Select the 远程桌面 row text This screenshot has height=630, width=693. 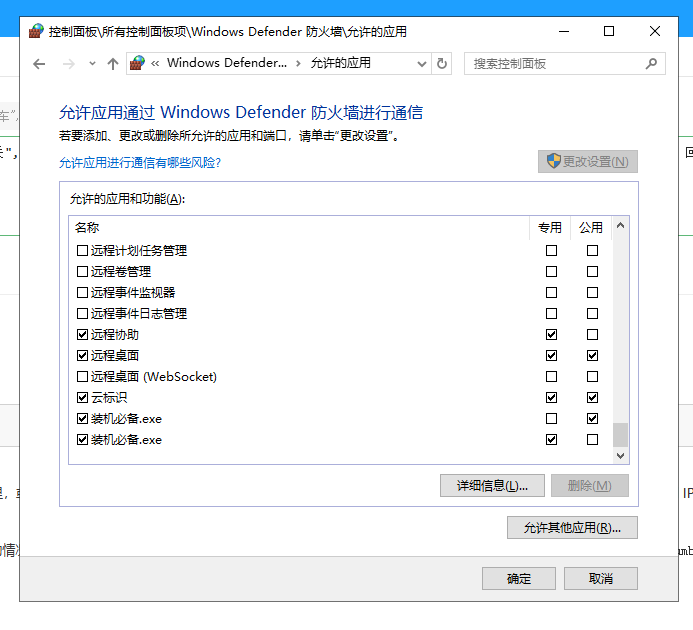[x=115, y=355]
